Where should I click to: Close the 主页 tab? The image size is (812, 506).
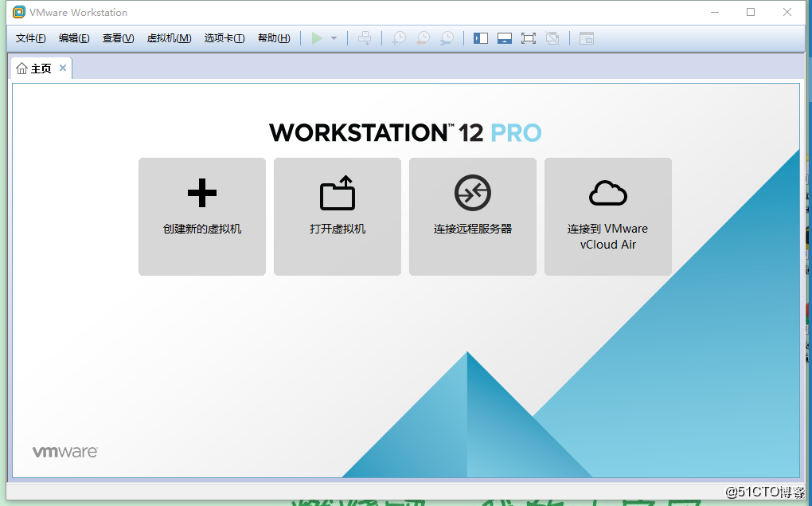point(63,68)
